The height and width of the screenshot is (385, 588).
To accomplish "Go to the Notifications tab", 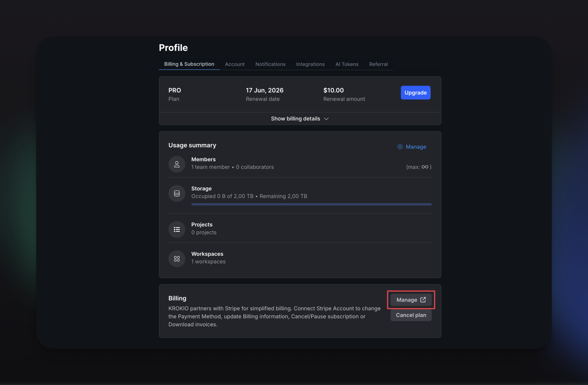I will pos(270,64).
